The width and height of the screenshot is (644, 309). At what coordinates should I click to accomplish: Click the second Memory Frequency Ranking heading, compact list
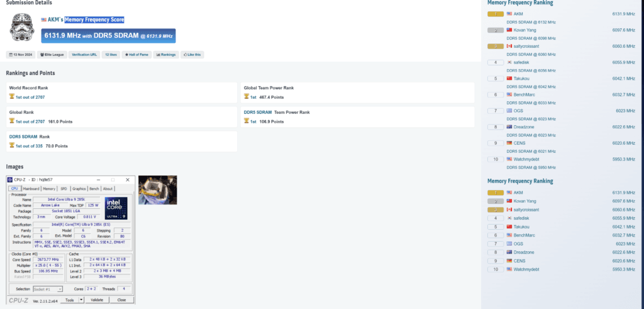click(x=520, y=181)
